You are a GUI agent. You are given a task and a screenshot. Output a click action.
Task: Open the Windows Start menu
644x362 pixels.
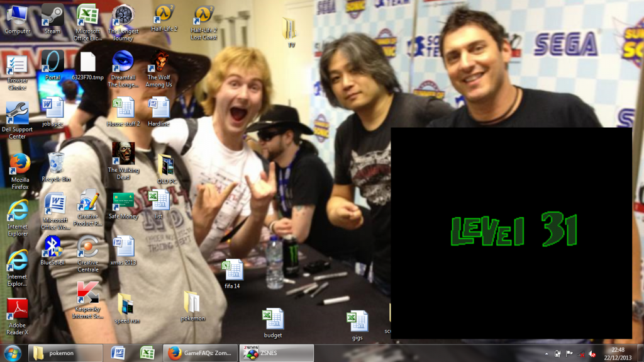12,353
